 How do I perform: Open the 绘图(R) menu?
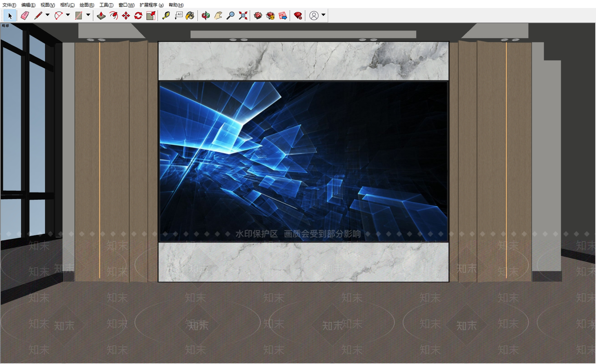(x=87, y=5)
